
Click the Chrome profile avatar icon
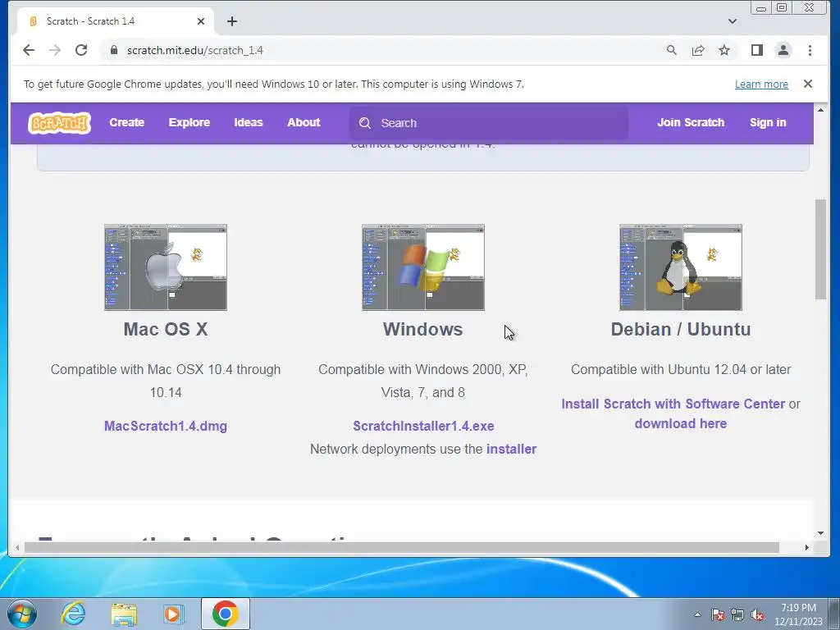[x=783, y=50]
